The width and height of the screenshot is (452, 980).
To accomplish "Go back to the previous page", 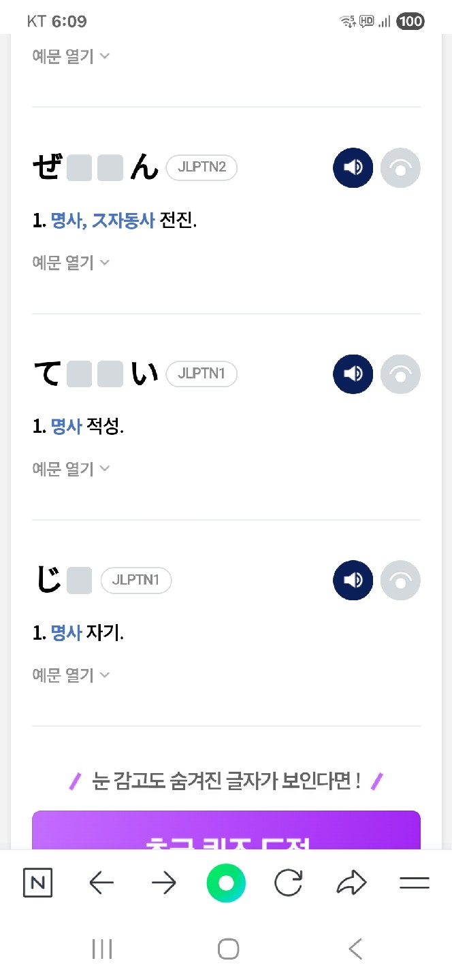I will coord(101,883).
